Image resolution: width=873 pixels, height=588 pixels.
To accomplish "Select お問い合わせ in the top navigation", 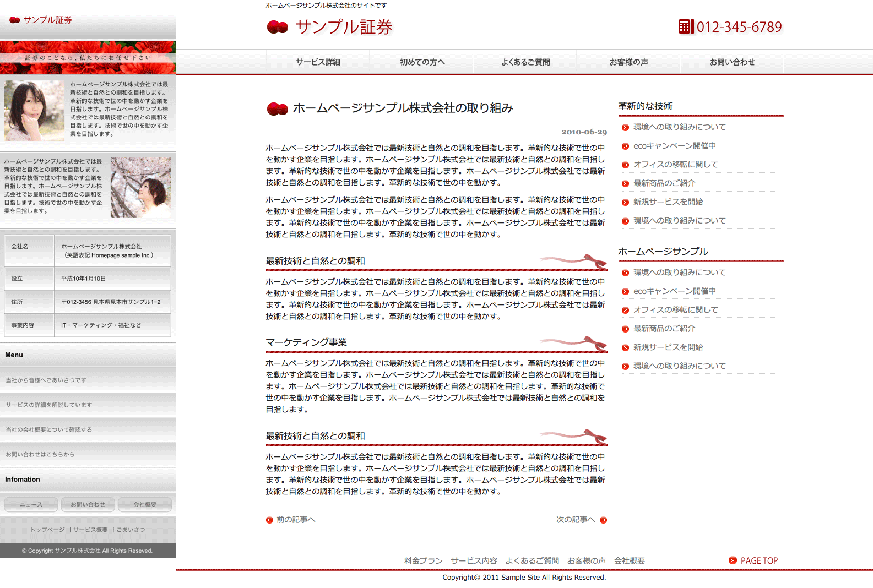I will click(x=731, y=62).
